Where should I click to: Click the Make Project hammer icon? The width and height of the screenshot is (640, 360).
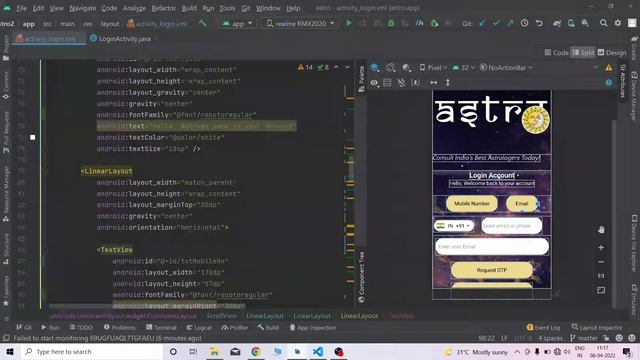(202, 23)
